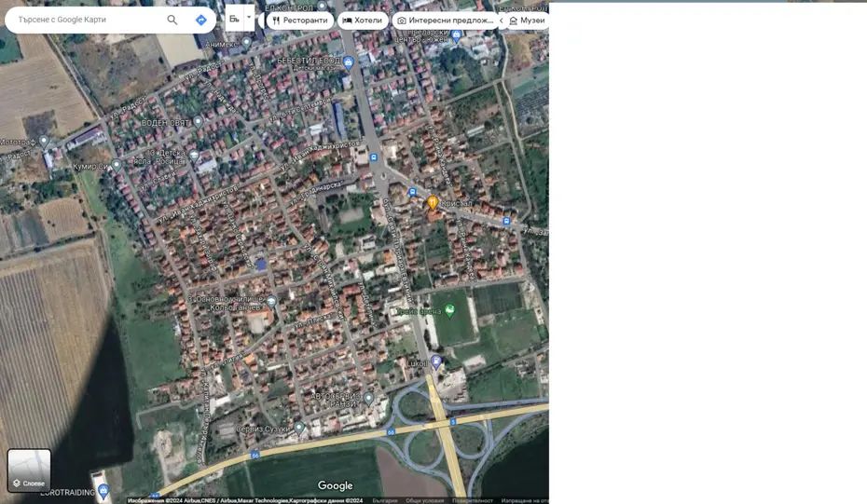
Task: Click the search magnifier icon
Action: (x=172, y=20)
